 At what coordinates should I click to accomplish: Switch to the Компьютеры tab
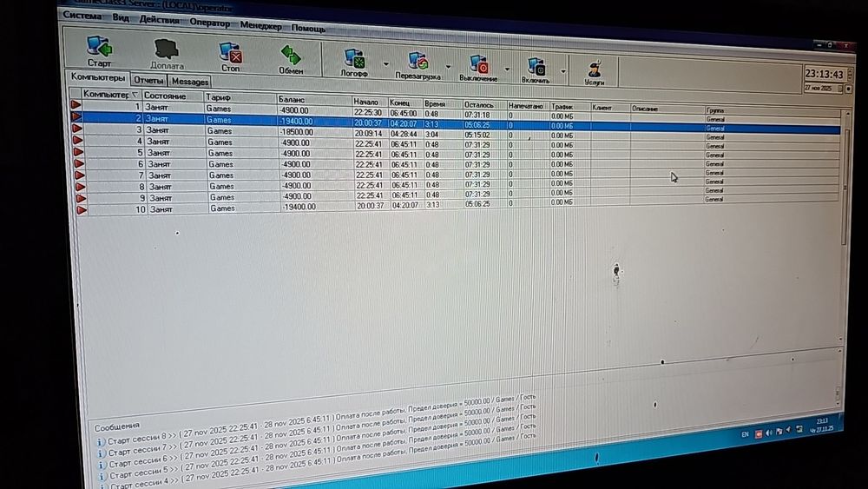click(x=98, y=77)
